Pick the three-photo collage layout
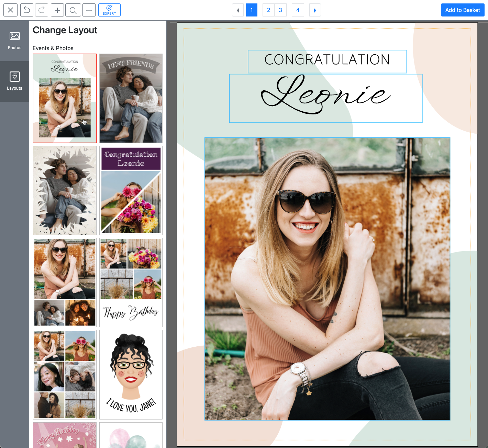The height and width of the screenshot is (448, 488). [65, 282]
